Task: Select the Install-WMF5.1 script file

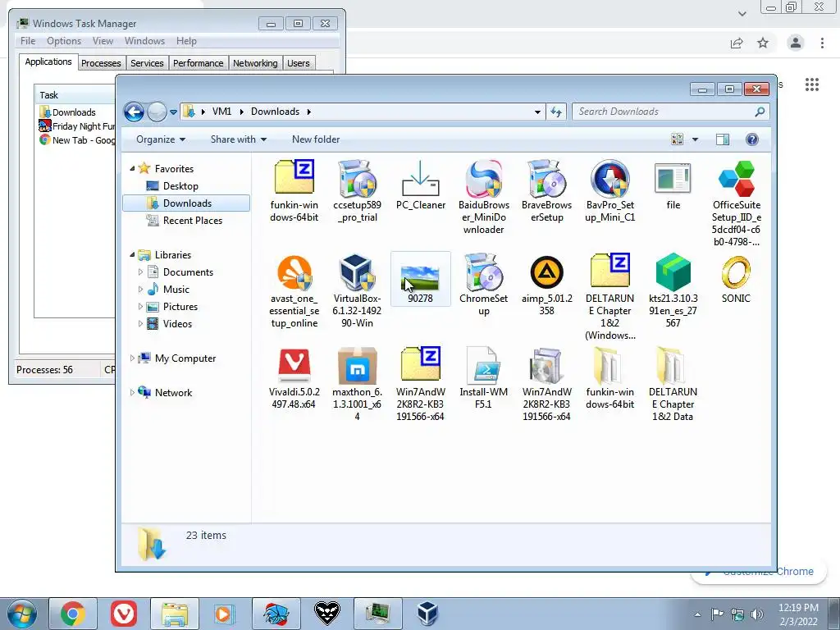Action: 484,377
